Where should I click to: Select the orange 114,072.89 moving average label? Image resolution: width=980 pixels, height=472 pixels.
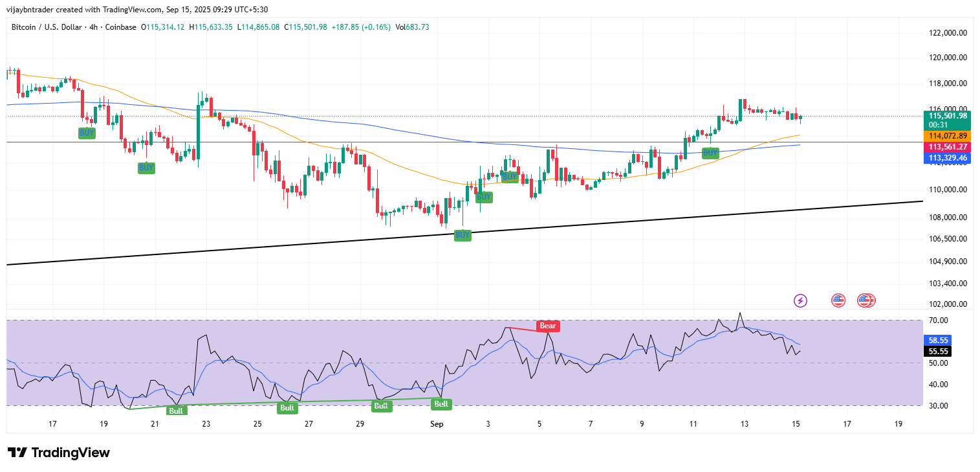947,136
